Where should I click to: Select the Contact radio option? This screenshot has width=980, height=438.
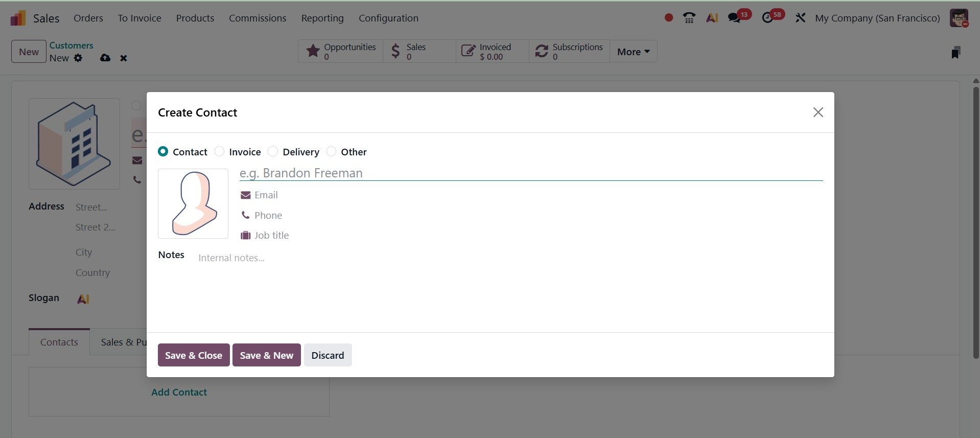(163, 151)
